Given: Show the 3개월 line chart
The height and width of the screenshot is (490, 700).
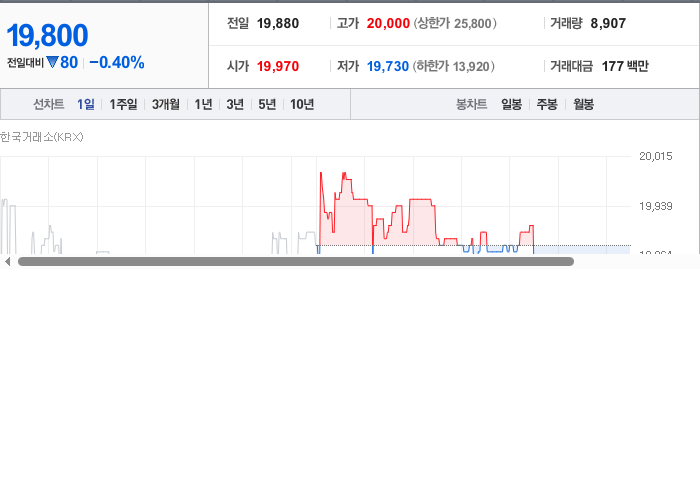Looking at the screenshot, I should (x=166, y=104).
